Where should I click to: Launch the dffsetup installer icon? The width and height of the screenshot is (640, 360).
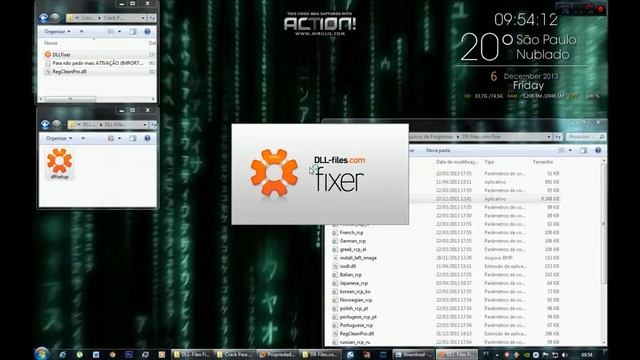[x=60, y=164]
